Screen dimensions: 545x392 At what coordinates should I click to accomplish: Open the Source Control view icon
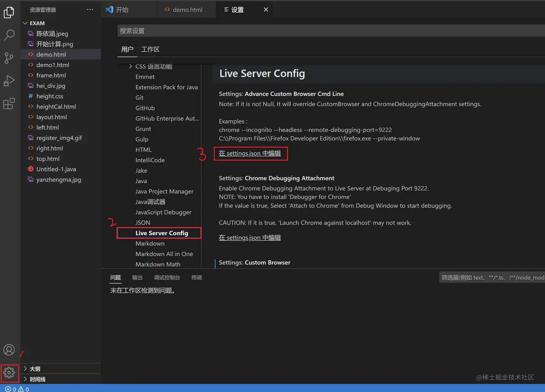pyautogui.click(x=9, y=58)
